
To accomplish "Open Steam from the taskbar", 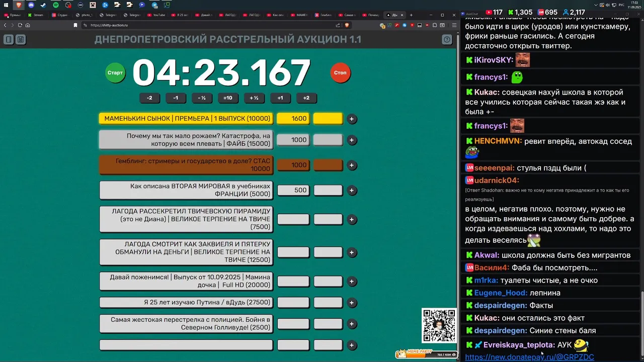I will pos(43,5).
